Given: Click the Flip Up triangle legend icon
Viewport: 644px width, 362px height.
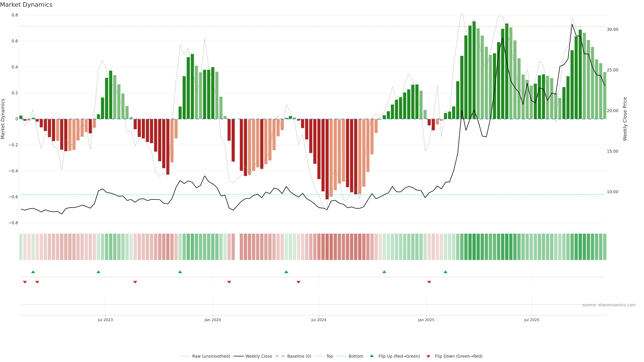Looking at the screenshot, I should tap(372, 356).
